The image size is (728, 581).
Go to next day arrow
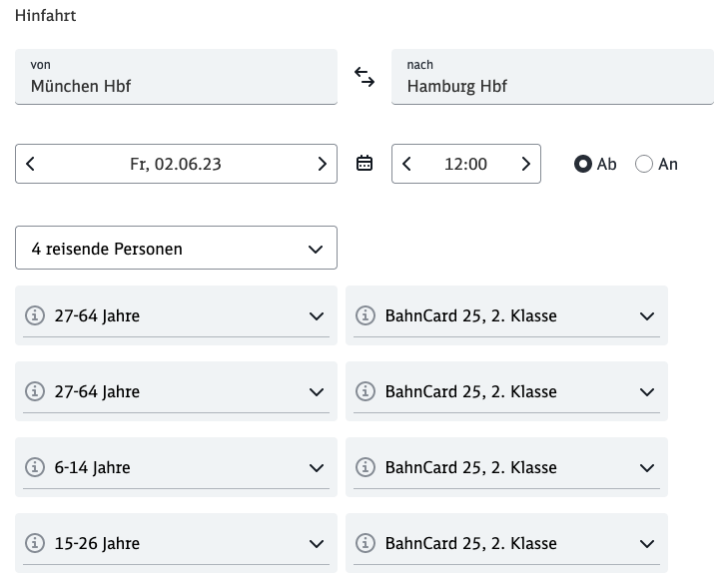(322, 164)
